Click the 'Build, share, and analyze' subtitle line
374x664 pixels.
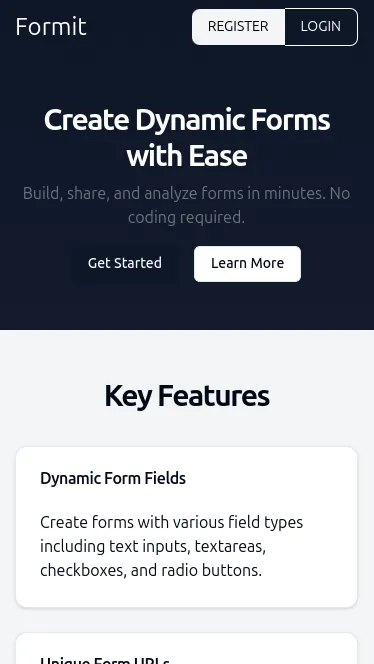(x=186, y=194)
